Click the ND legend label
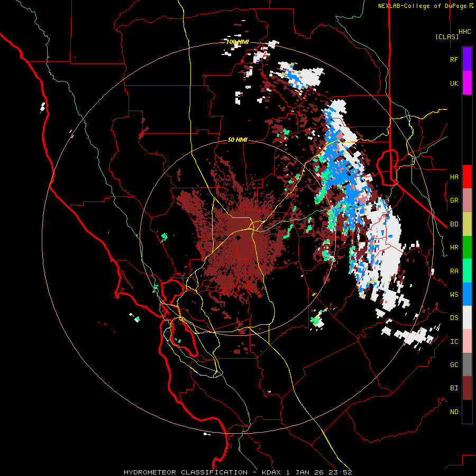476x476 pixels. tap(454, 412)
